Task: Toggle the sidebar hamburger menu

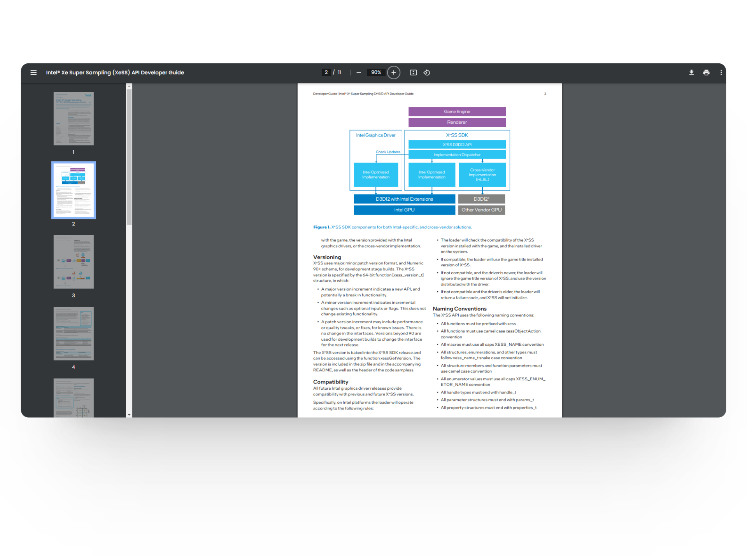Action: point(33,72)
